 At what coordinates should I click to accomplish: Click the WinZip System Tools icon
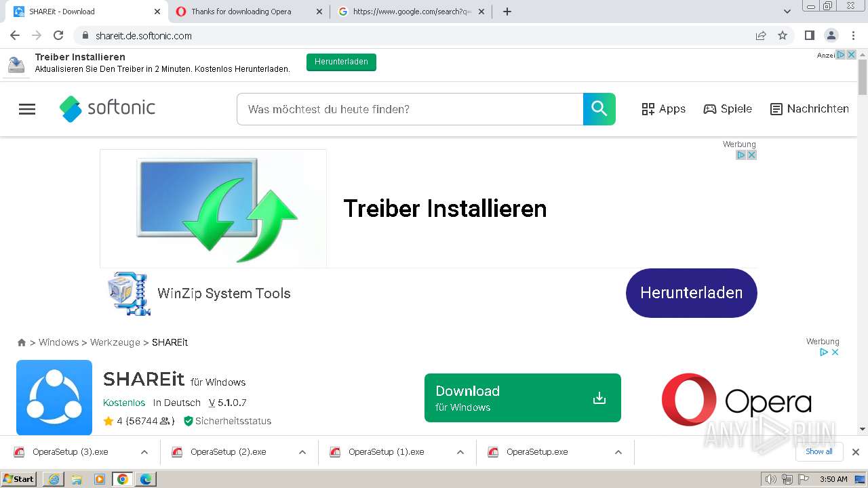(x=130, y=293)
